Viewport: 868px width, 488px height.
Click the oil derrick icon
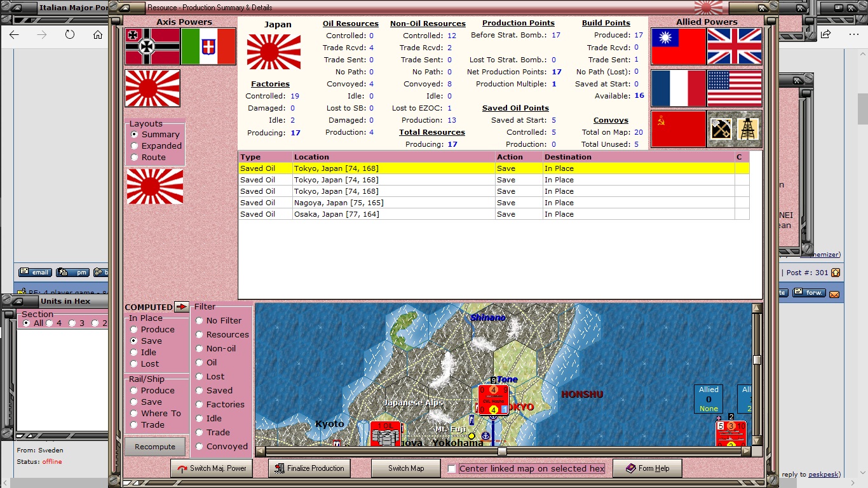pos(749,129)
